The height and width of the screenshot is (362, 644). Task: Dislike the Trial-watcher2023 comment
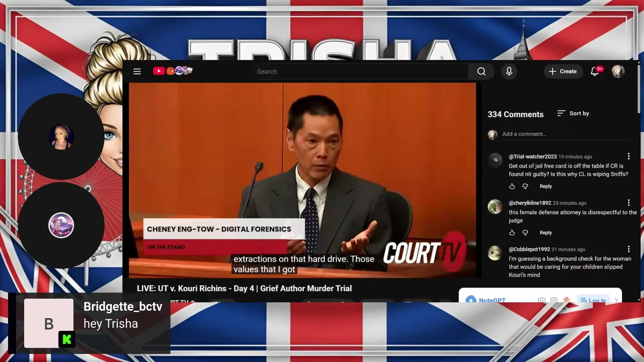click(525, 187)
